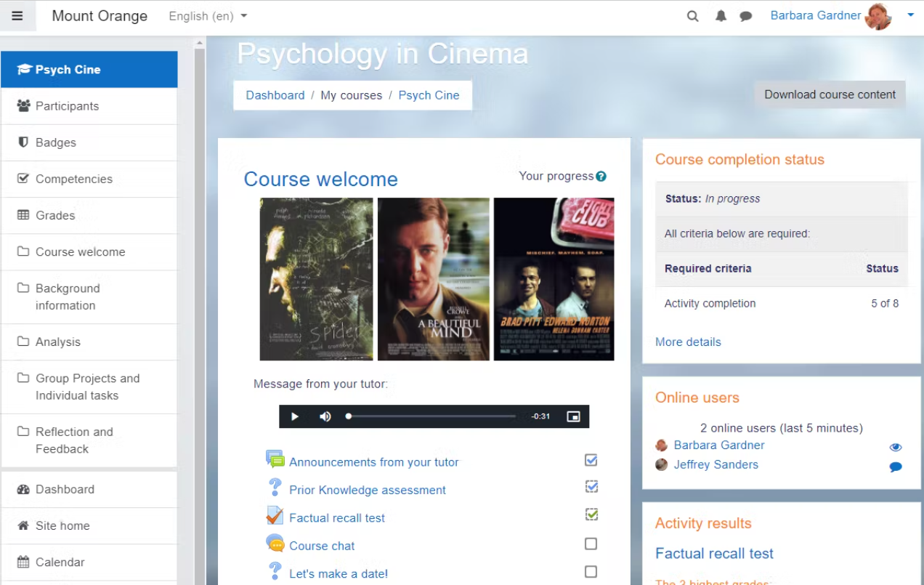
Task: Open Grades in the sidebar
Action: coord(89,215)
